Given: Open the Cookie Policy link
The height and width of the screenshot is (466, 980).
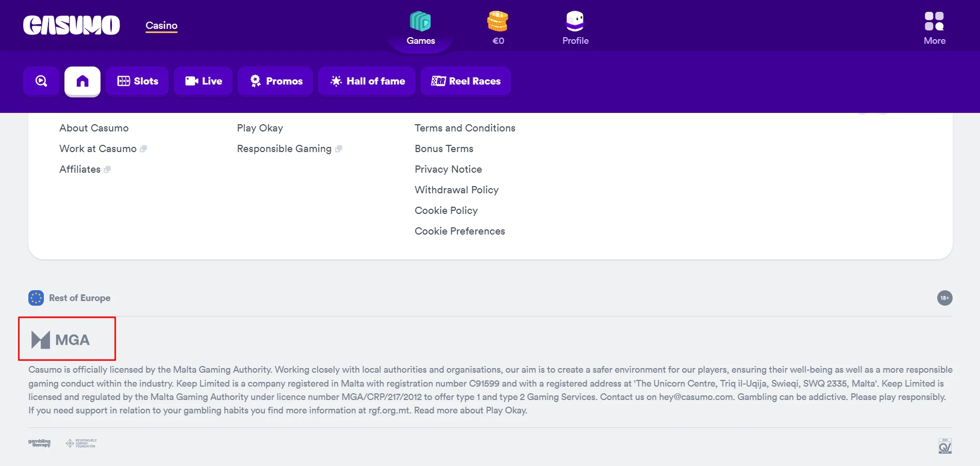Looking at the screenshot, I should tap(446, 210).
